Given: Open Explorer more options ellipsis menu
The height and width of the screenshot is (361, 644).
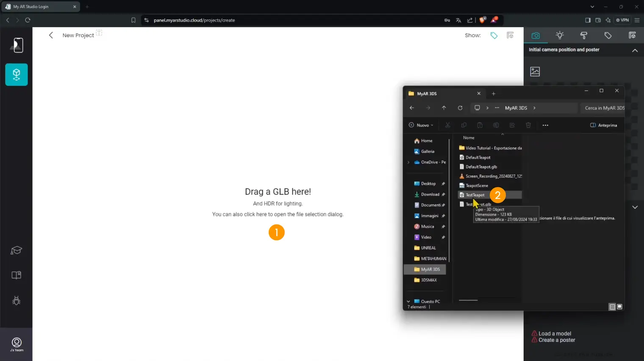Looking at the screenshot, I should 545,125.
